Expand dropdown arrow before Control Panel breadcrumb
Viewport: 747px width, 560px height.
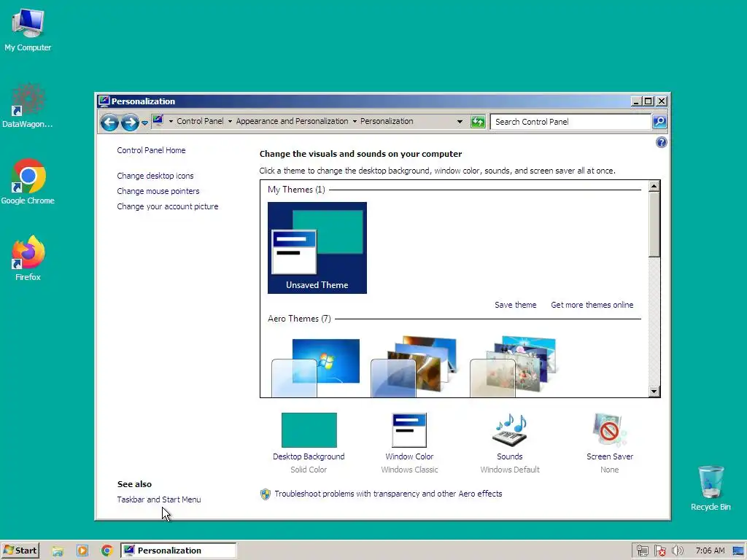tap(171, 122)
